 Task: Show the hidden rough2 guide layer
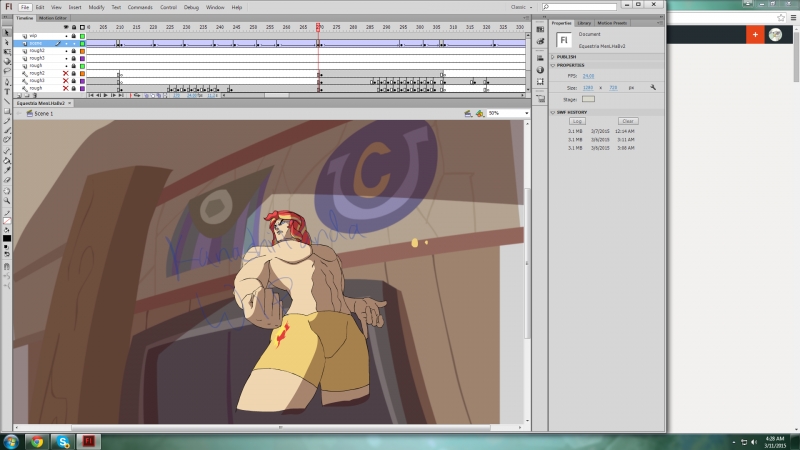click(66, 73)
